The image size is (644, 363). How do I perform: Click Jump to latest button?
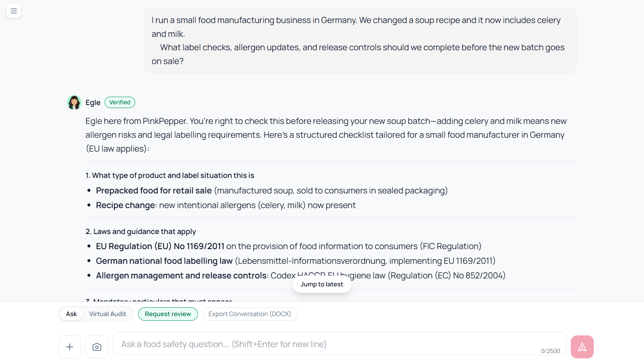[x=321, y=284]
